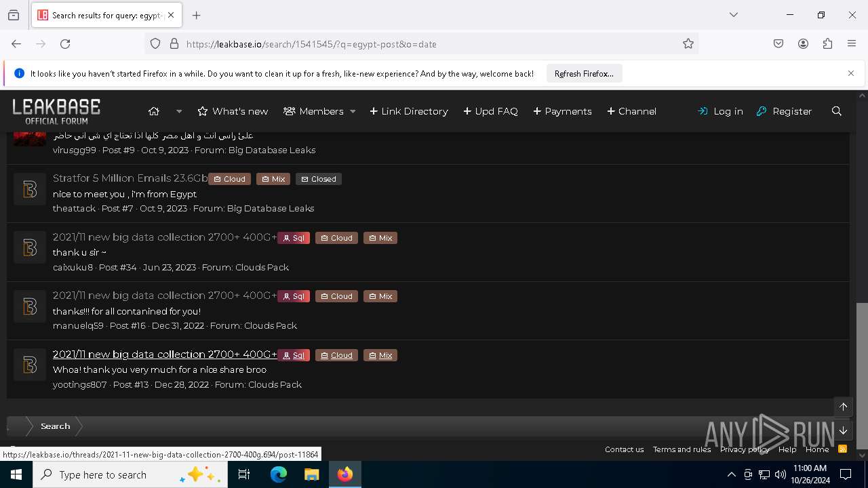868x488 pixels.
Task: Click the Mix tag on Stratfor thread
Action: (x=273, y=179)
